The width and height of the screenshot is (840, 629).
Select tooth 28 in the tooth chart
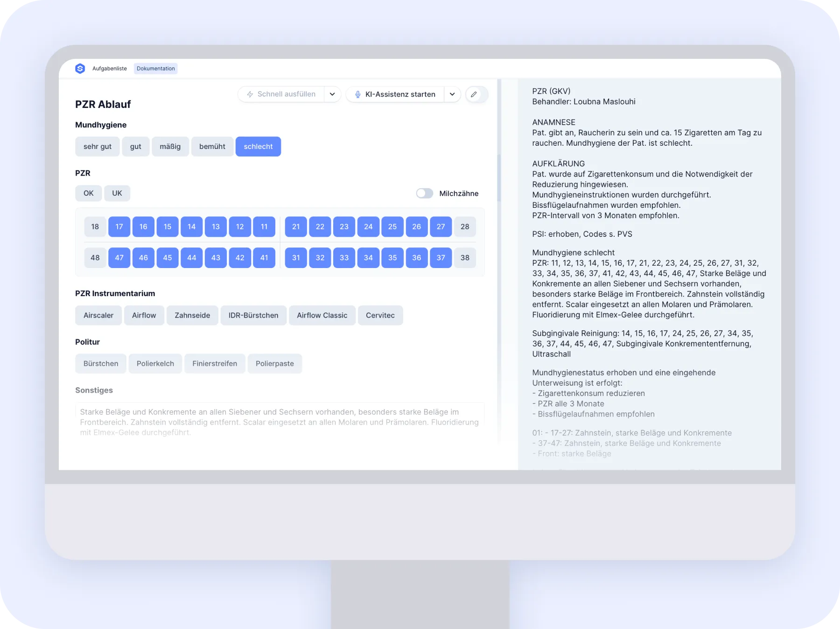(465, 226)
